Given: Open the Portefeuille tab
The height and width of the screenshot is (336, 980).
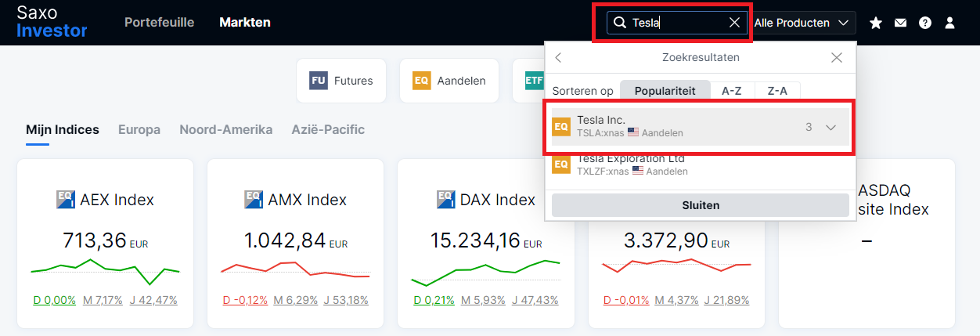Looking at the screenshot, I should pos(159,22).
